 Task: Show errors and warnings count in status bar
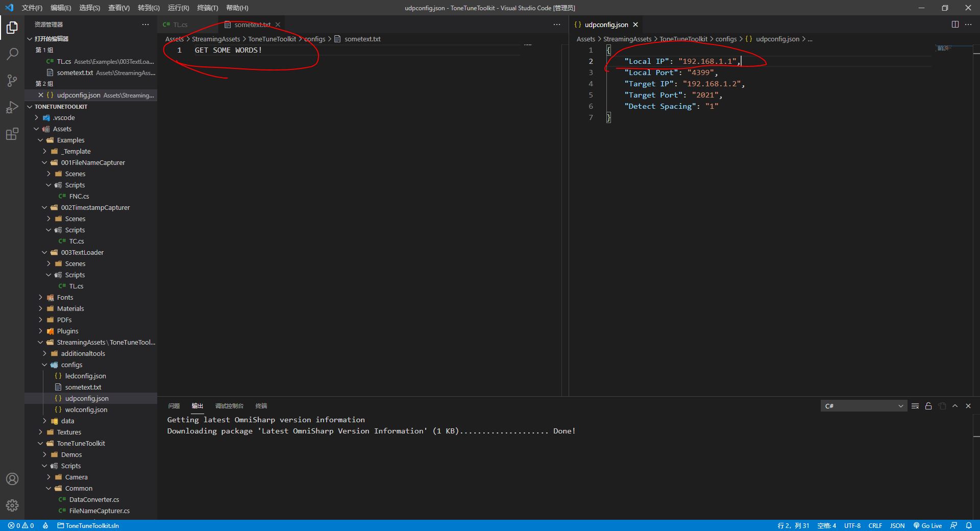click(21, 525)
